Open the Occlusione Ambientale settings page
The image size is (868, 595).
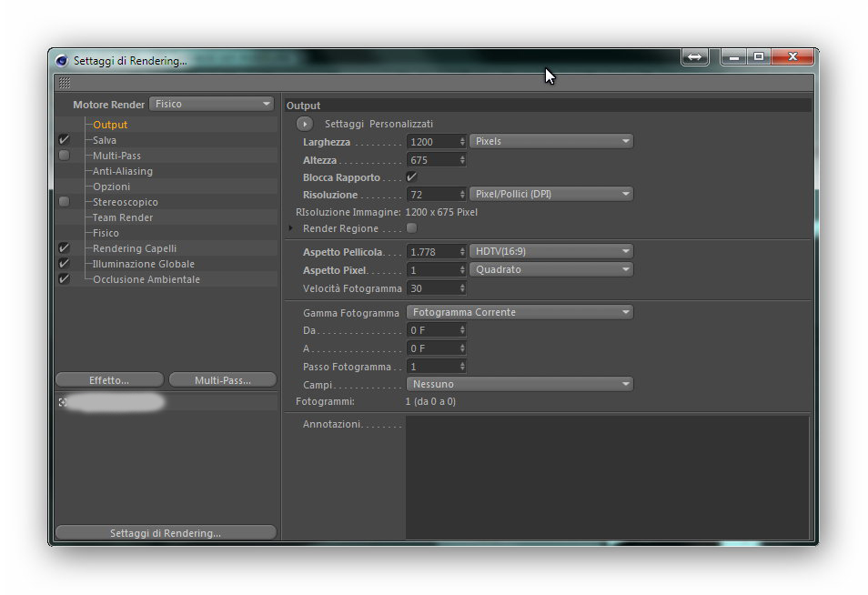(146, 279)
